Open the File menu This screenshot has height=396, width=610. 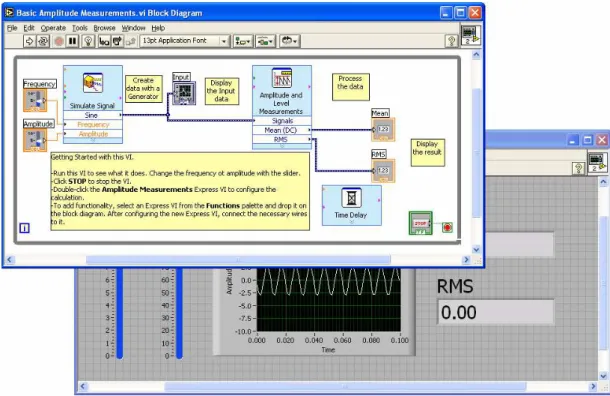pos(12,28)
